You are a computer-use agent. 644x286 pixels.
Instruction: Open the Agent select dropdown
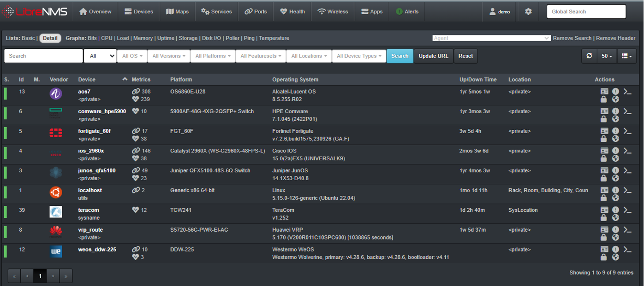click(x=491, y=38)
